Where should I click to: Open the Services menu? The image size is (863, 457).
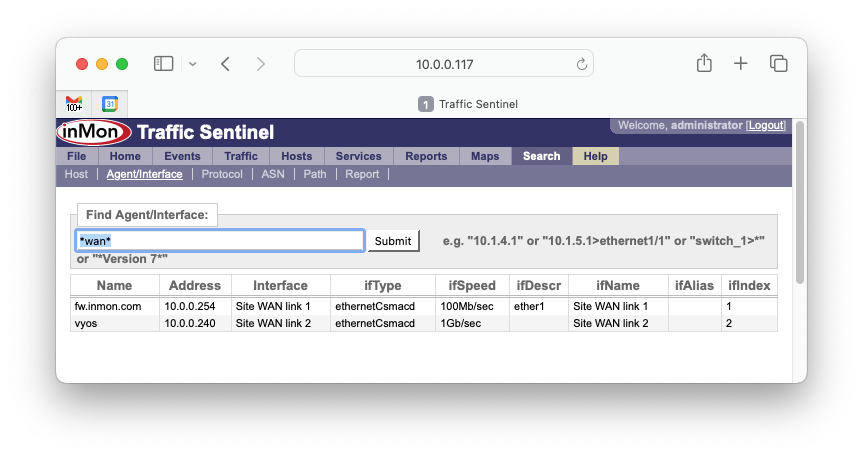pyautogui.click(x=358, y=156)
